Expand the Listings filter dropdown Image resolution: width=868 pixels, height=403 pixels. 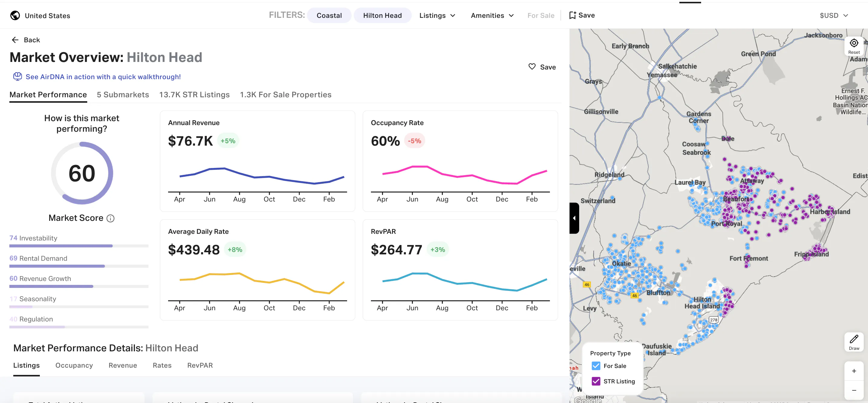(x=437, y=15)
